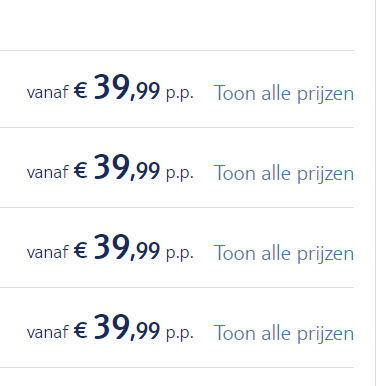Click the 'p.p.' text in second row

[180, 173]
